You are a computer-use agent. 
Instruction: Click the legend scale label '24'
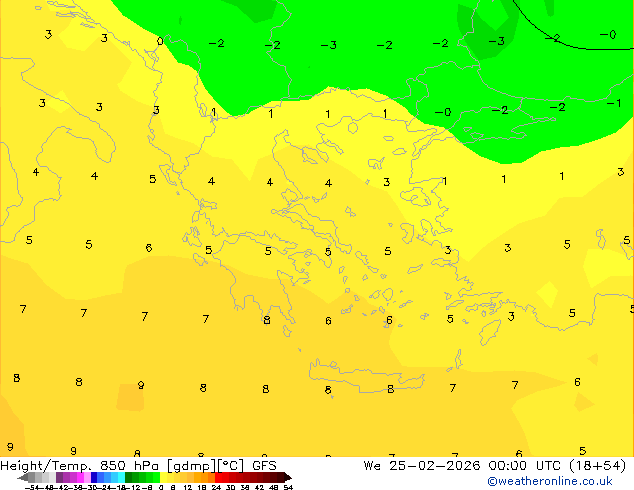pos(216,488)
